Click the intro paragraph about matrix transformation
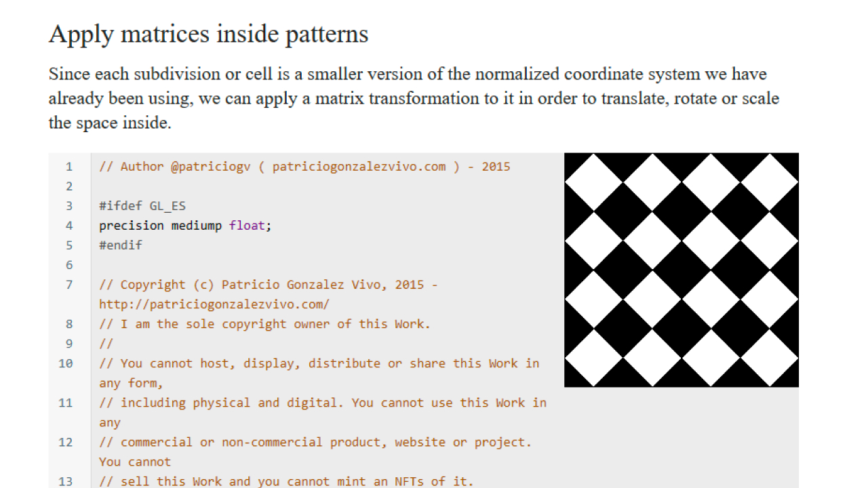 414,98
